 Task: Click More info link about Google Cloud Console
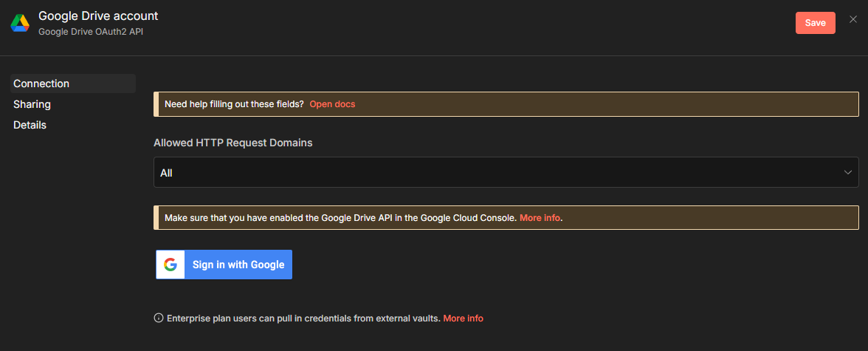click(x=540, y=218)
